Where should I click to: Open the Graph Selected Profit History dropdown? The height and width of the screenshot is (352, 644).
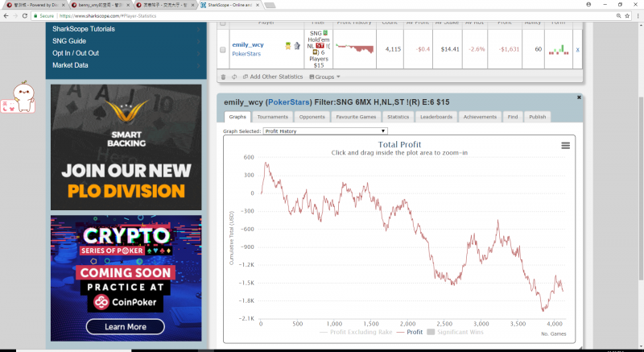coord(325,130)
